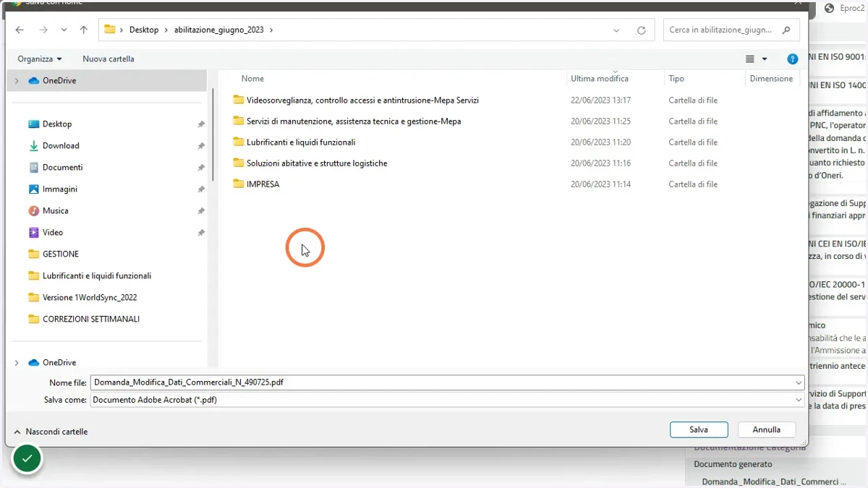Screen dimensions: 868x488
Task: Sort by Ultima modifica column header
Action: click(x=600, y=79)
